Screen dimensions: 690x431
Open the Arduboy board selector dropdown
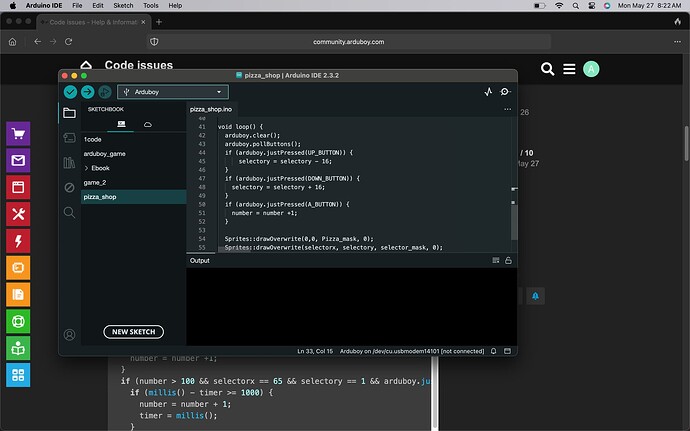[x=172, y=91]
